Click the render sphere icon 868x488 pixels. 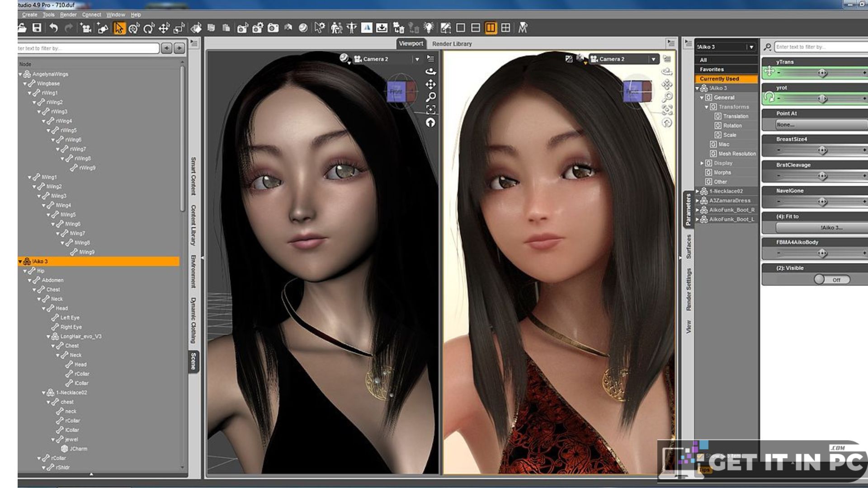coord(303,28)
